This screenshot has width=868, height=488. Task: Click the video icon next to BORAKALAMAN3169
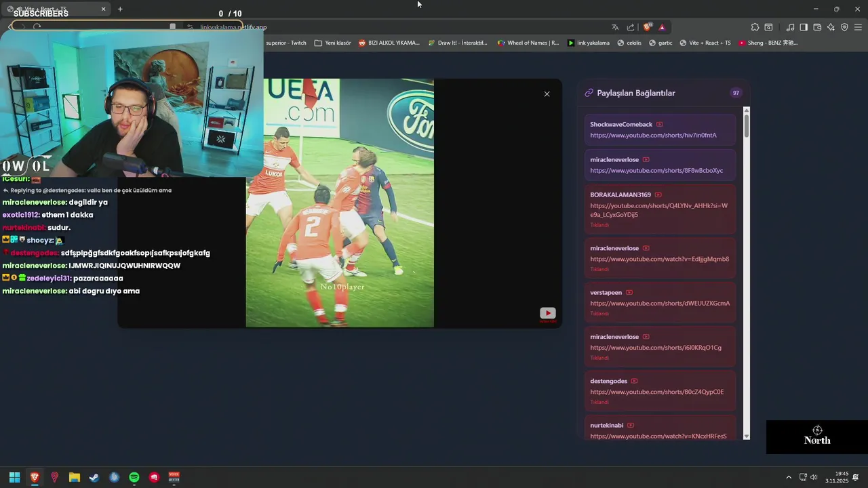point(658,195)
